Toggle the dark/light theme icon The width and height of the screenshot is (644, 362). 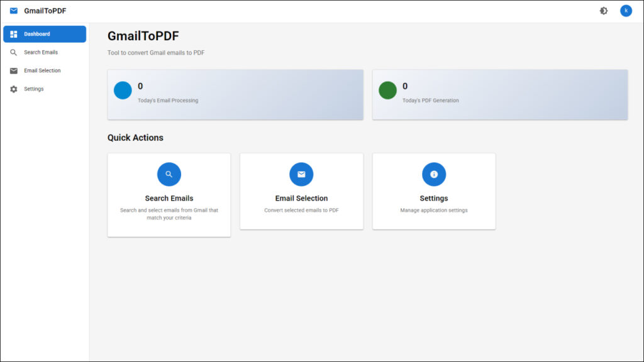[x=603, y=11]
